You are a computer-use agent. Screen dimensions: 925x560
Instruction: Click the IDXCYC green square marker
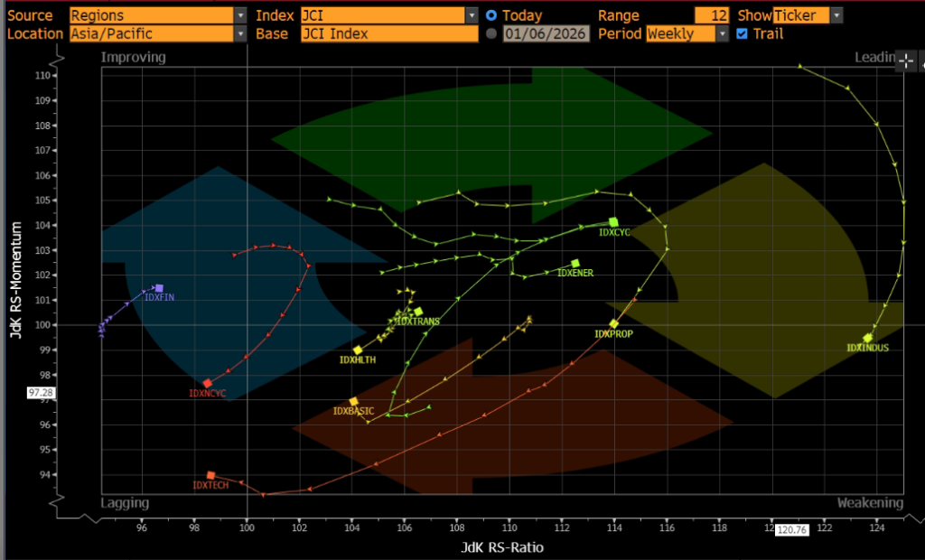[x=613, y=222]
